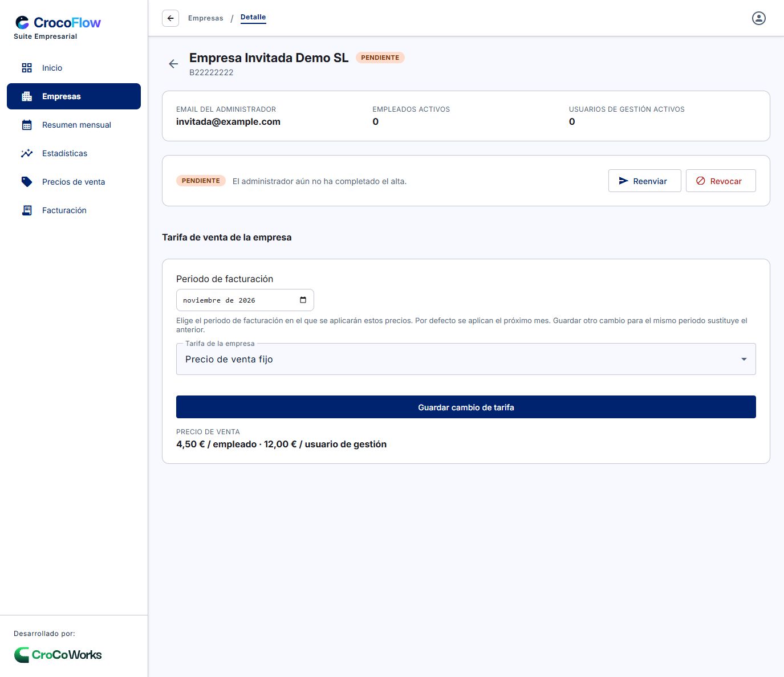Open the user account avatar icon
The image size is (784, 677).
tap(759, 18)
